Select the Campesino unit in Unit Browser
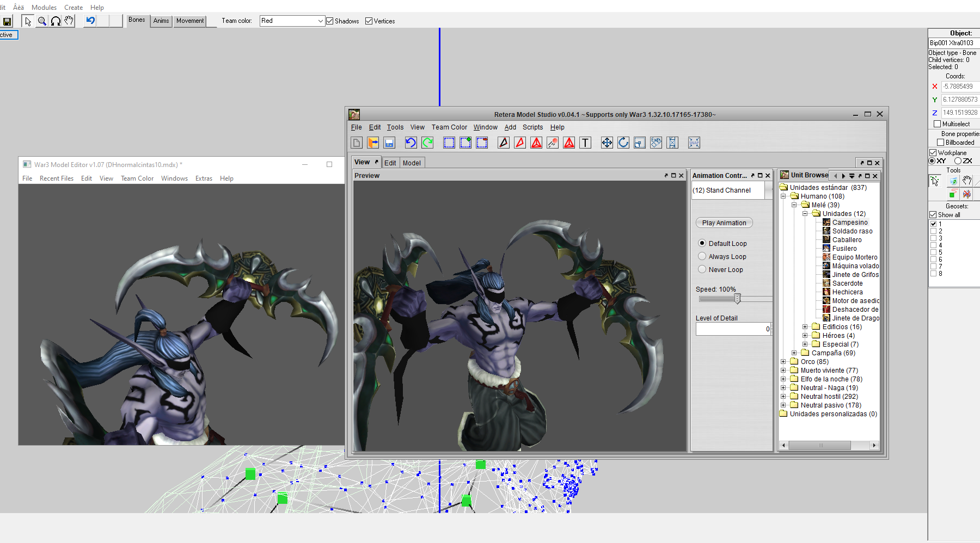 [x=850, y=223]
